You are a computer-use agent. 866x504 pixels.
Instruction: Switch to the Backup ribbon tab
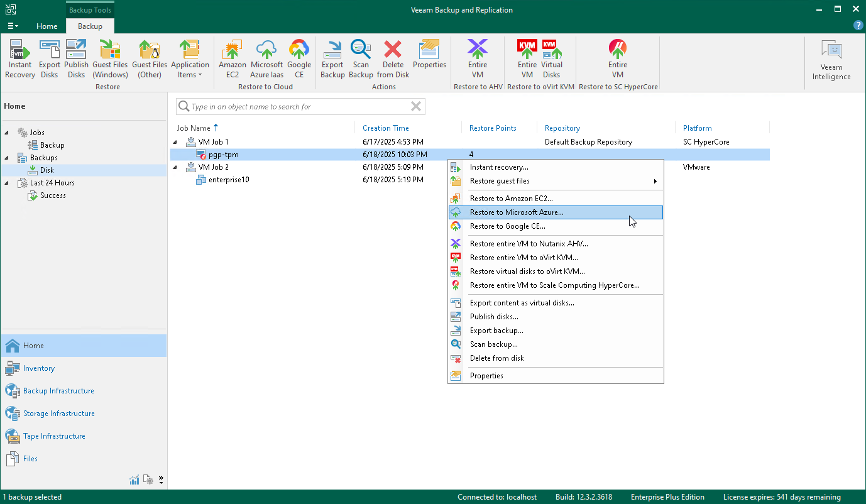90,26
